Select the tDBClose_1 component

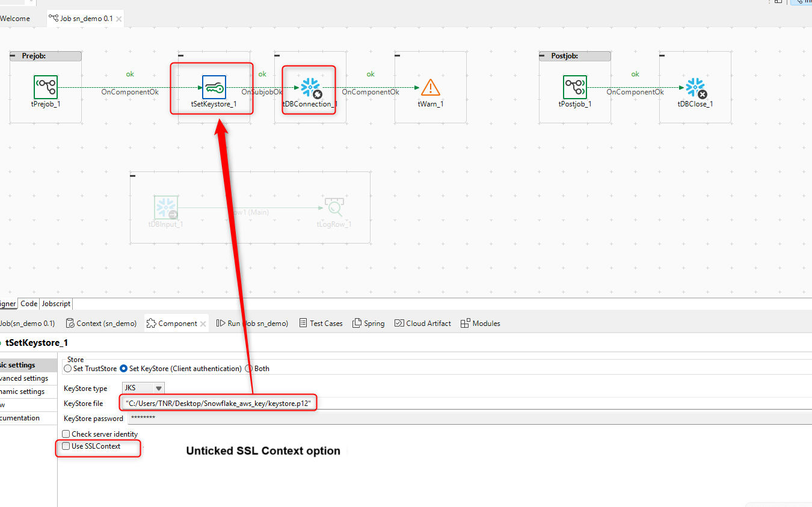click(695, 87)
